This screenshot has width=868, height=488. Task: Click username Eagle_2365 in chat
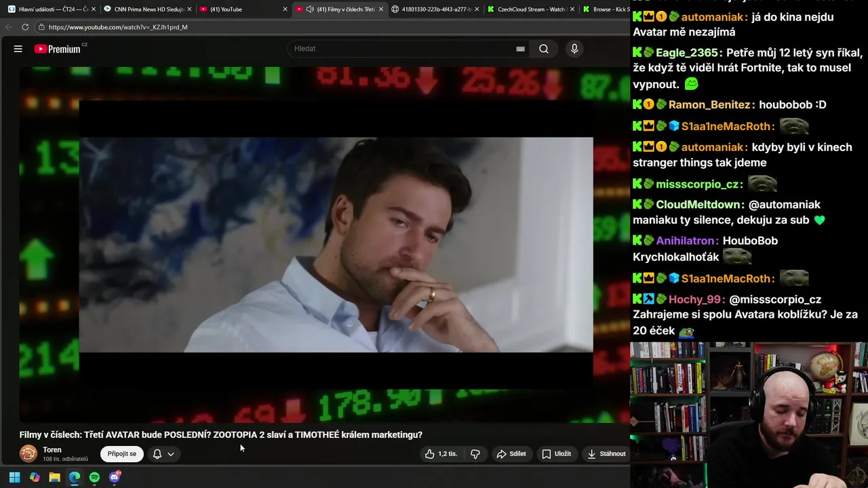688,53
